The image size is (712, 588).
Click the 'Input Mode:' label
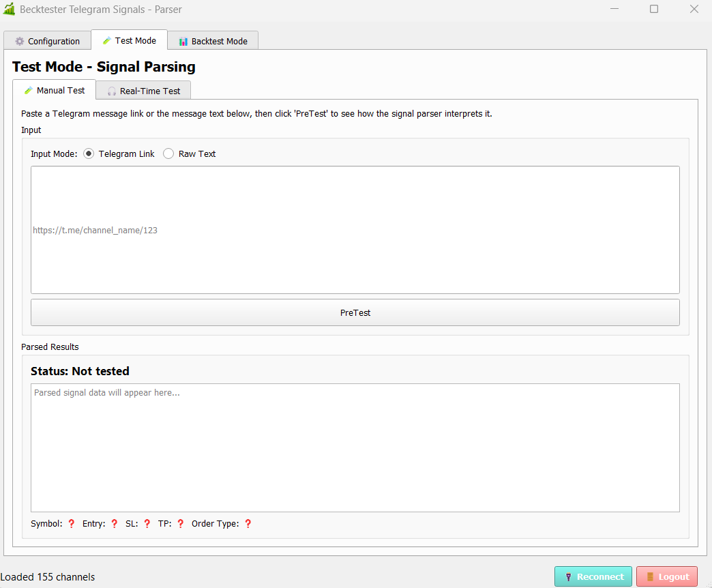click(x=54, y=154)
